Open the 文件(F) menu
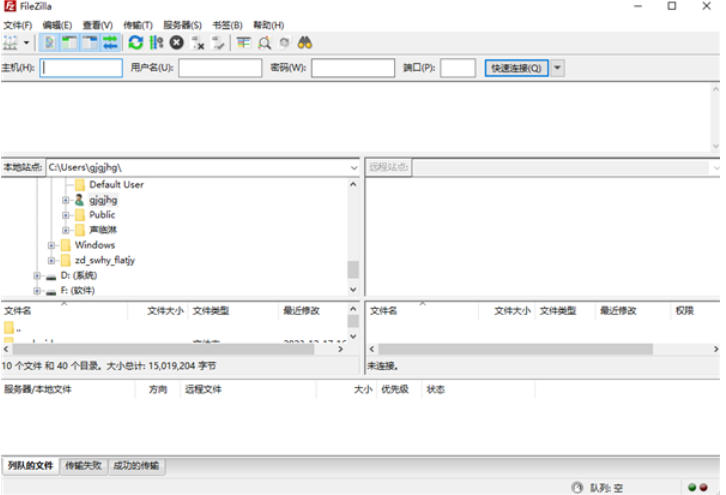This screenshot has width=726, height=495. click(18, 25)
